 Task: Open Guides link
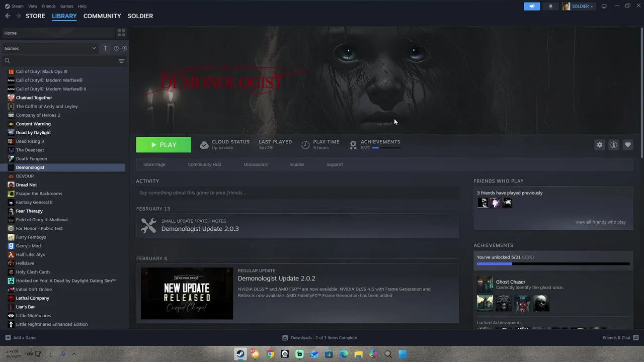coord(297,164)
